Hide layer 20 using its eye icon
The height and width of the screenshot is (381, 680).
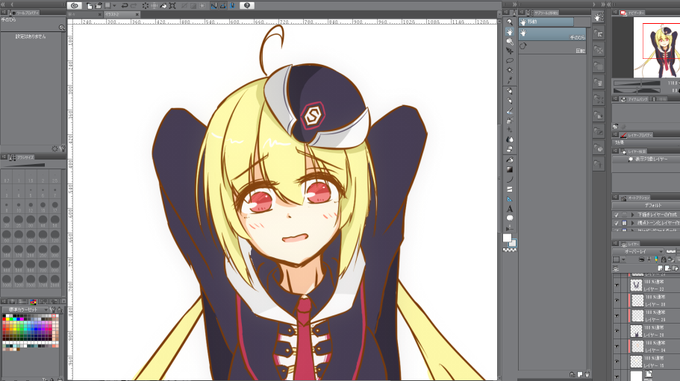click(x=617, y=331)
